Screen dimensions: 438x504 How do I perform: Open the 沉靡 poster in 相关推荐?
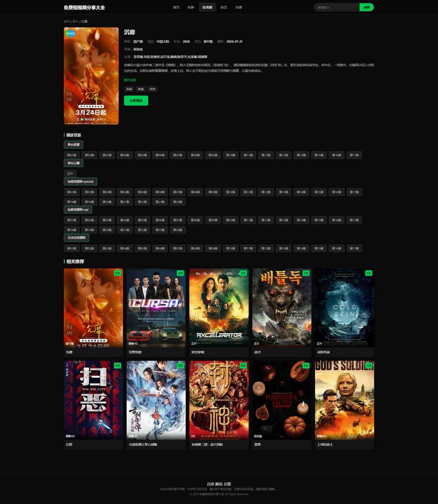[93, 308]
